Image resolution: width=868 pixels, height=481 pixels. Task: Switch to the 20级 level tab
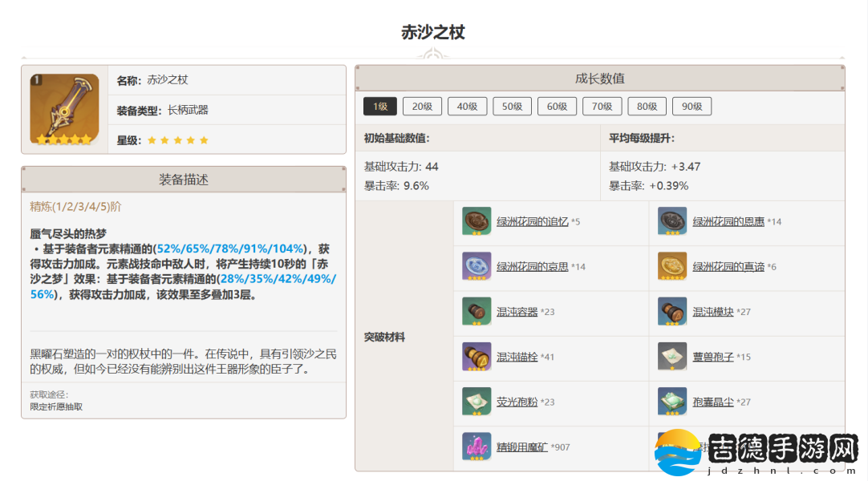pos(422,107)
